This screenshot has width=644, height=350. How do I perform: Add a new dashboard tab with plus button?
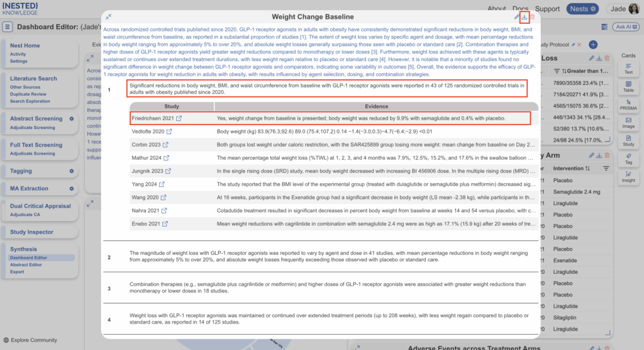click(592, 45)
